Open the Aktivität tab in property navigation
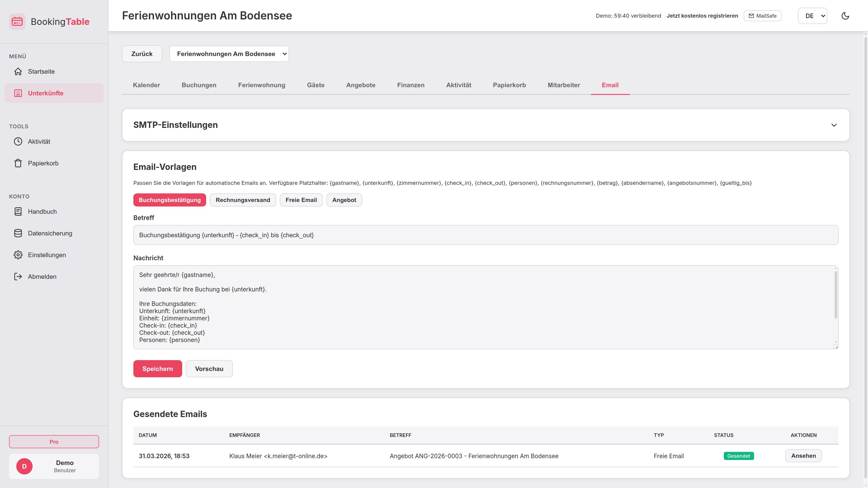This screenshot has width=868, height=488. (459, 85)
